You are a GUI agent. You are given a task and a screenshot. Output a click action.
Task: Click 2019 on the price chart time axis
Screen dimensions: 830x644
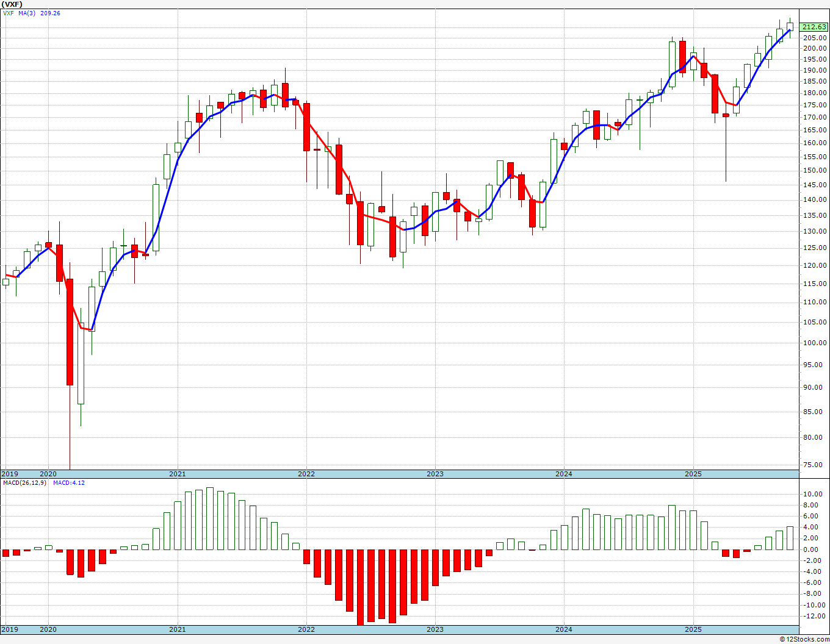(10, 474)
